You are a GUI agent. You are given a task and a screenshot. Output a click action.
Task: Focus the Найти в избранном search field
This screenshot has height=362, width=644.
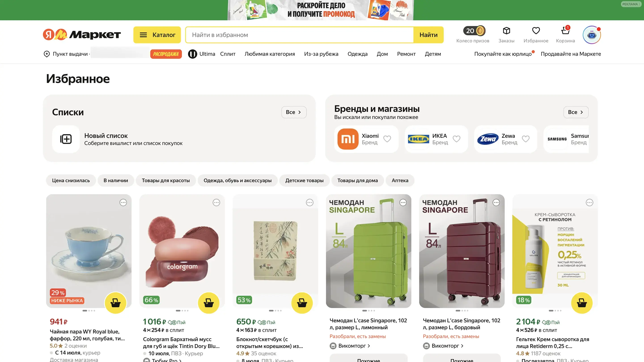299,35
